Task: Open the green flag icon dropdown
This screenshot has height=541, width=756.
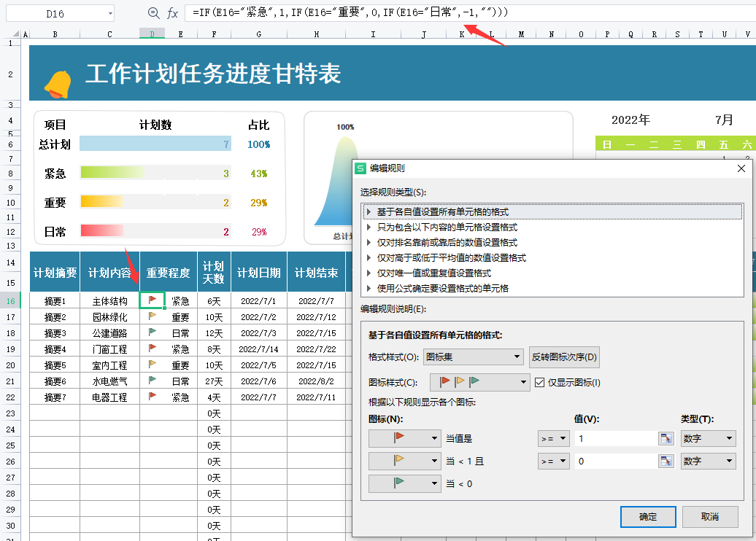Action: coord(404,483)
